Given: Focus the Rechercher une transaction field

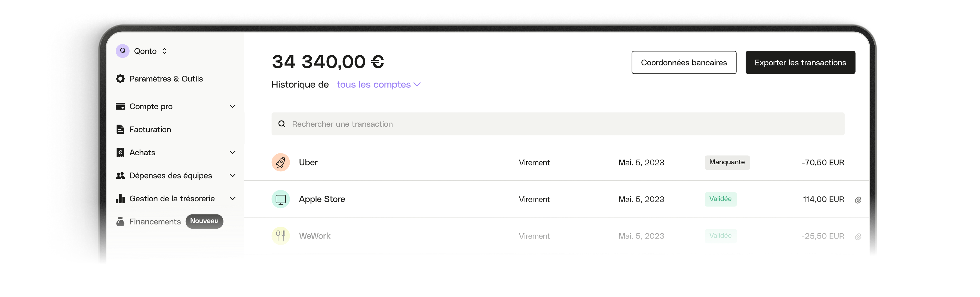Looking at the screenshot, I should [x=558, y=124].
